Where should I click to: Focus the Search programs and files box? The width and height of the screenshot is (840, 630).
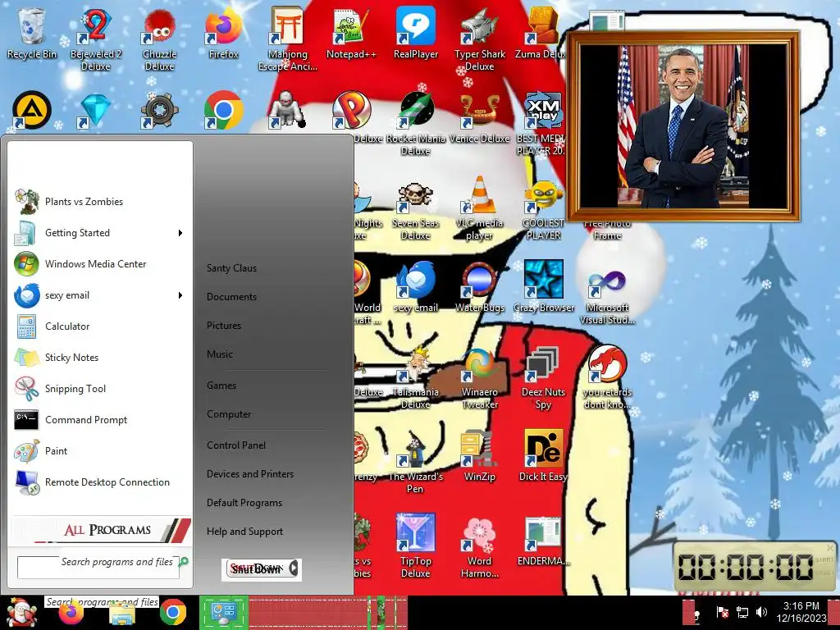98,568
